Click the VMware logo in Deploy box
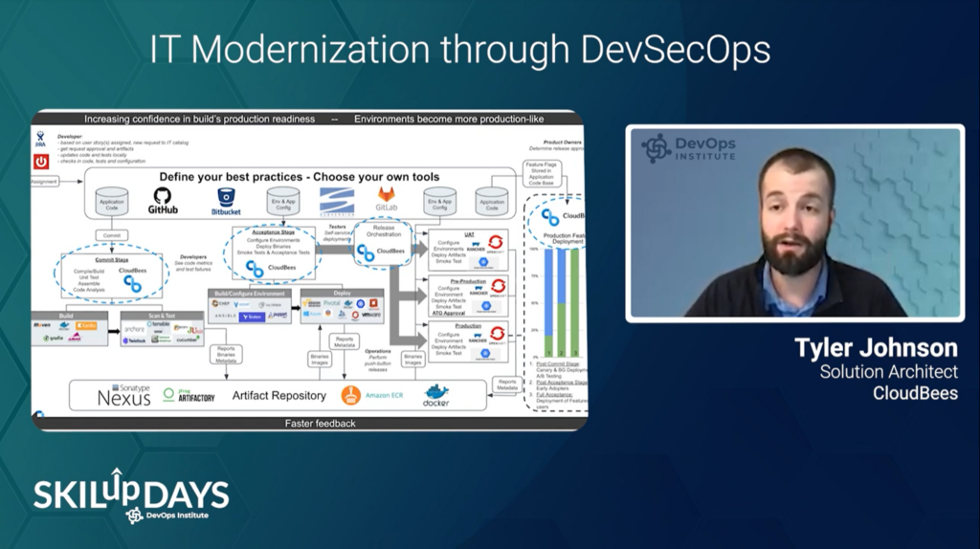 pos(370,315)
